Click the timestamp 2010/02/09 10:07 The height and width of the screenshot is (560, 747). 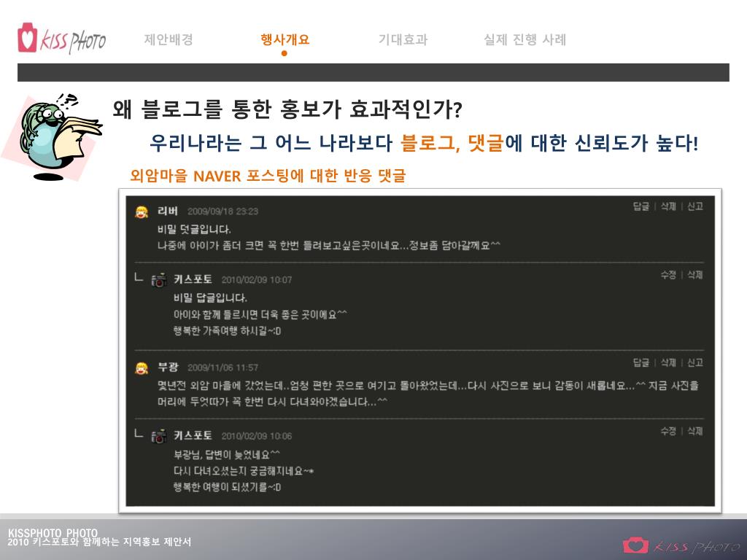pos(257,280)
